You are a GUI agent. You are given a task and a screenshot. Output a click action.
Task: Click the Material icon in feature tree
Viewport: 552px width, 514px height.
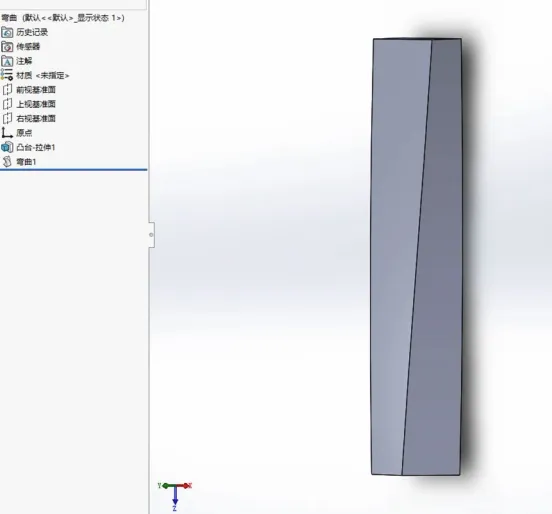click(x=7, y=75)
